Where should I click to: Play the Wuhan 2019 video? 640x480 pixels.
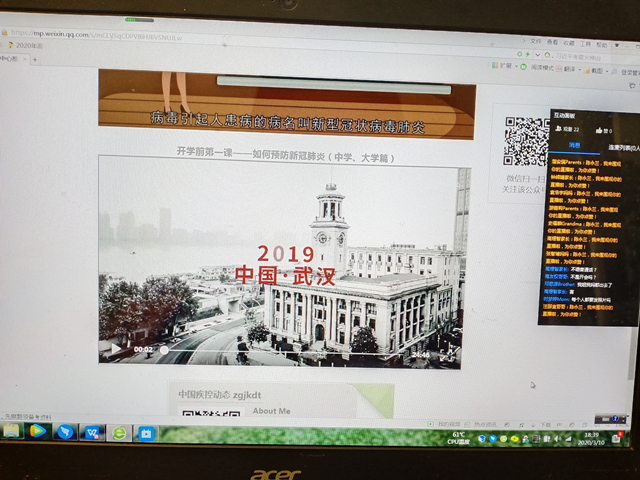click(116, 348)
